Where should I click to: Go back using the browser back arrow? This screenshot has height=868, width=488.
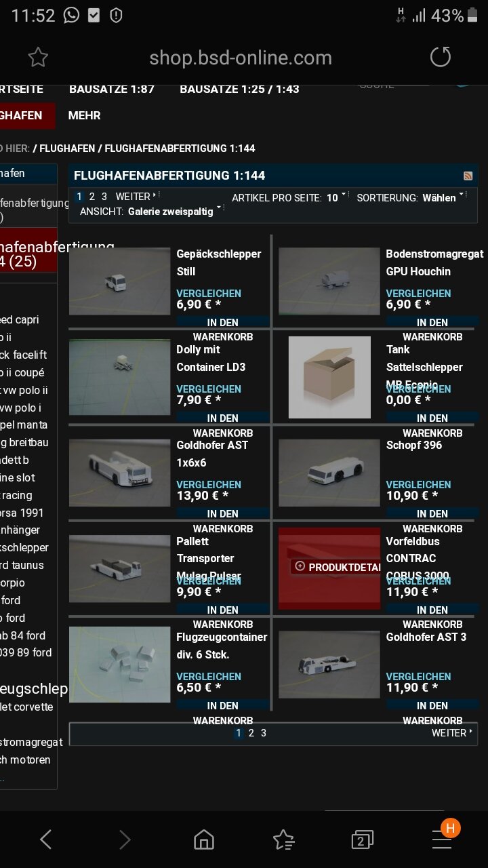(45, 840)
